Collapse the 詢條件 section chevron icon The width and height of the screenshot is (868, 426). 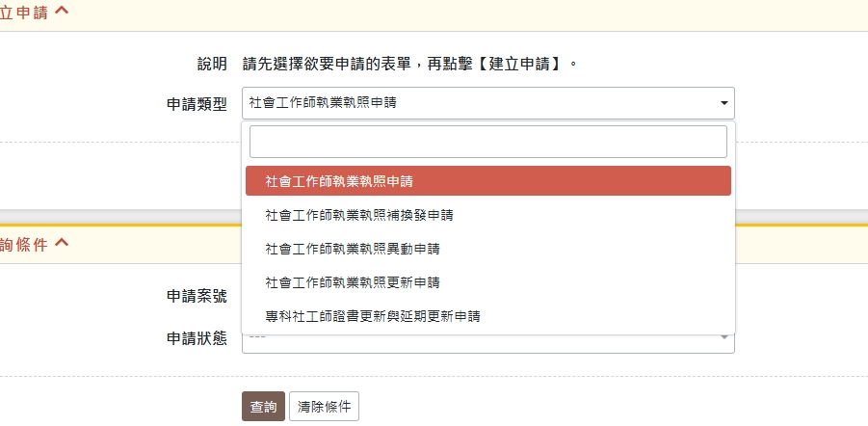click(x=62, y=243)
